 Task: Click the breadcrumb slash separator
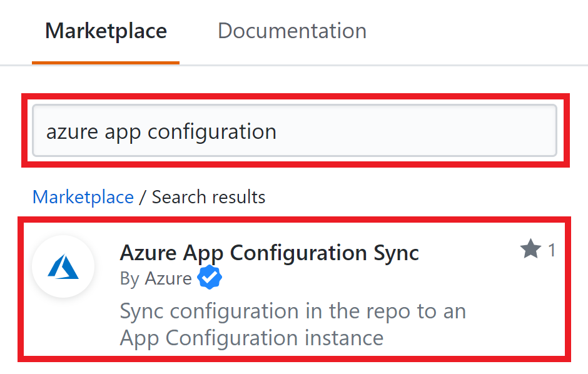coord(143,198)
